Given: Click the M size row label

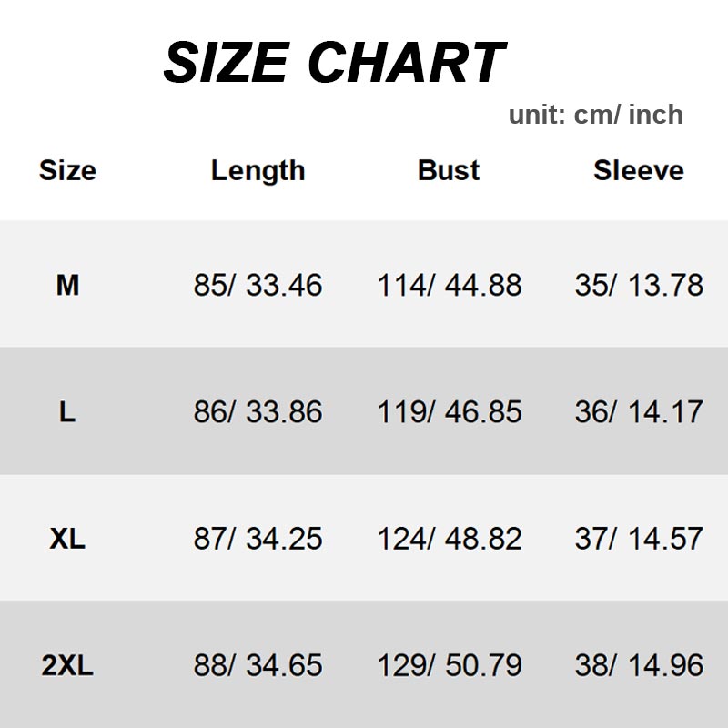Looking at the screenshot, I should click(67, 286).
